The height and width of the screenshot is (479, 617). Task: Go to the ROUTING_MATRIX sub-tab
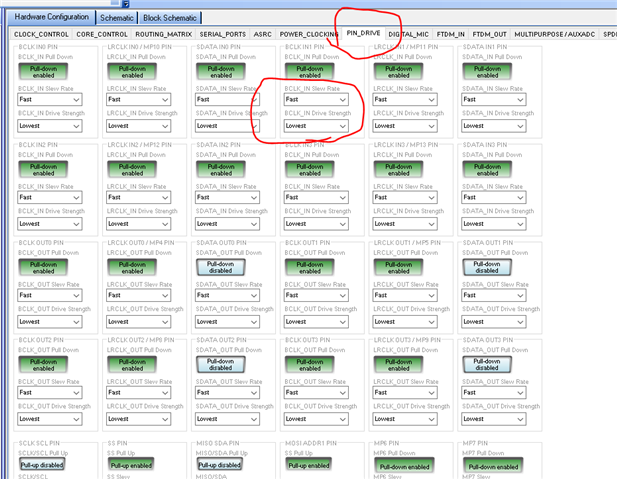coord(163,34)
